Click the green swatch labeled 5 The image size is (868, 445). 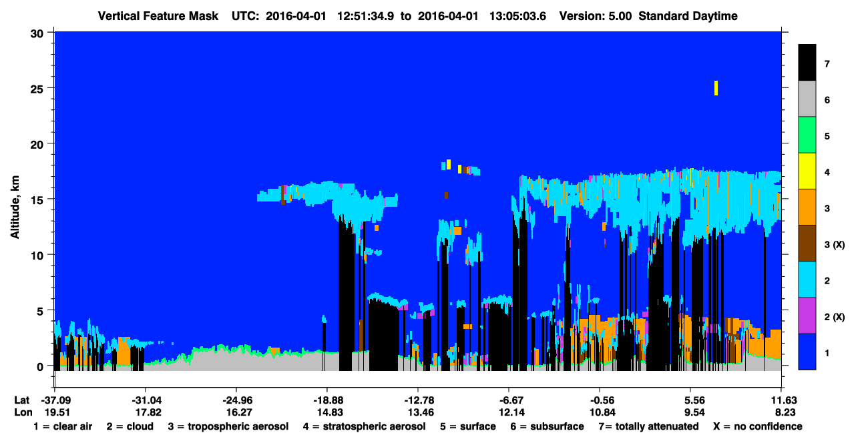807,135
